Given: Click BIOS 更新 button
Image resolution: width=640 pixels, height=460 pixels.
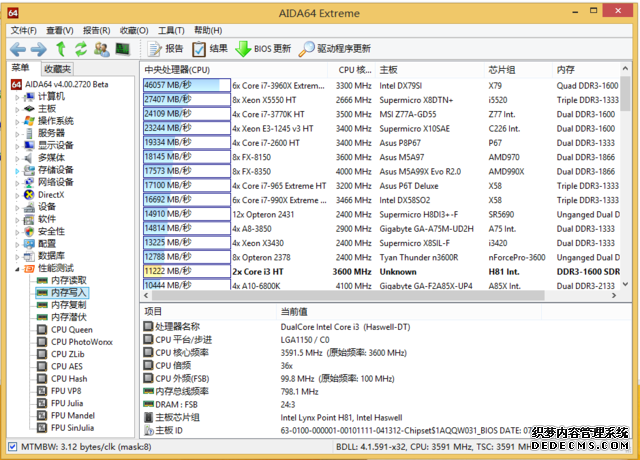Looking at the screenshot, I should 263,49.
